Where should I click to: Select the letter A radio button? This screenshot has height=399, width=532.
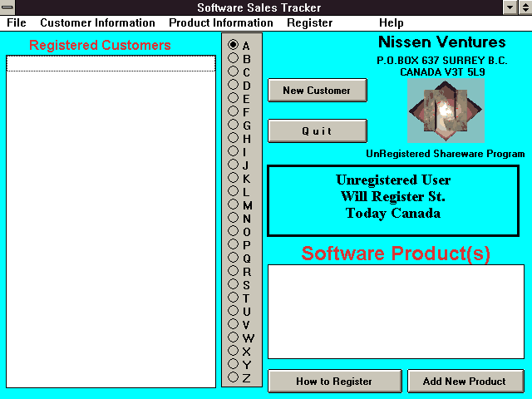(x=234, y=45)
